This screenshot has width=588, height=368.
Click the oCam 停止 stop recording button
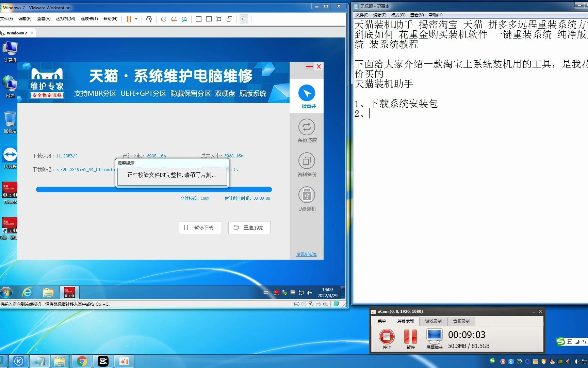(387, 339)
